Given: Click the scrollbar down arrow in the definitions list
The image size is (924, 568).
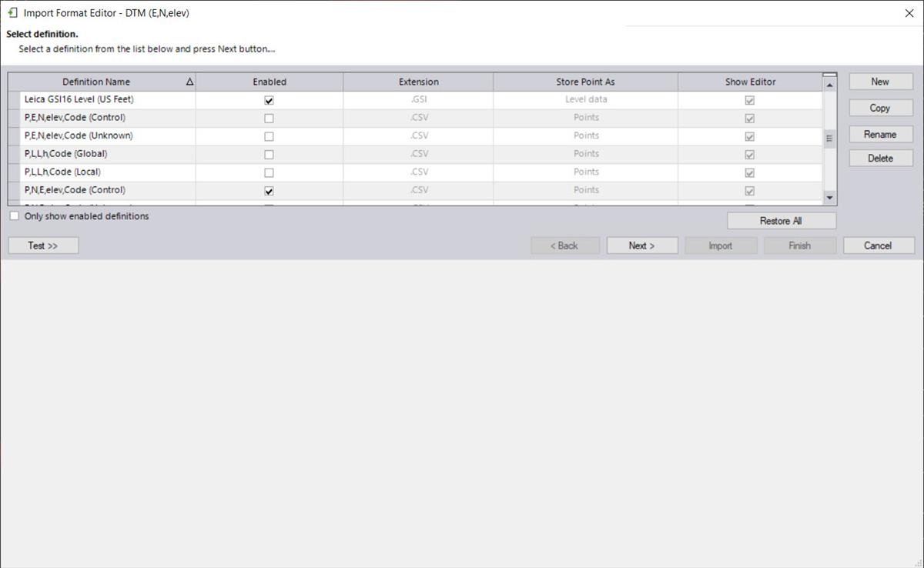Looking at the screenshot, I should pos(829,198).
